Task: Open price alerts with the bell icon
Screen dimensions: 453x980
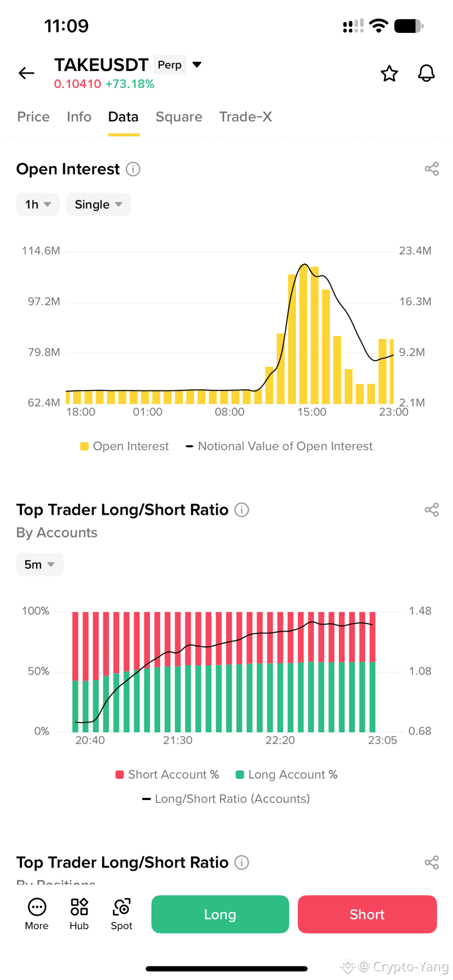Action: 426,73
